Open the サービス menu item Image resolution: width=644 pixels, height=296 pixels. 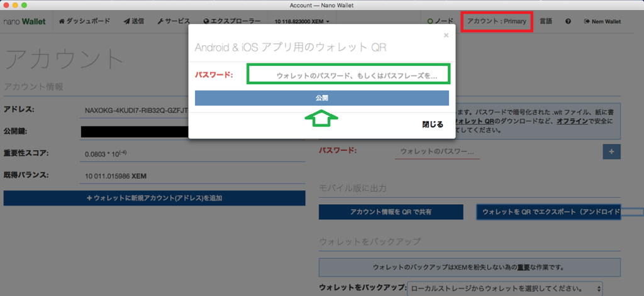[x=174, y=21]
